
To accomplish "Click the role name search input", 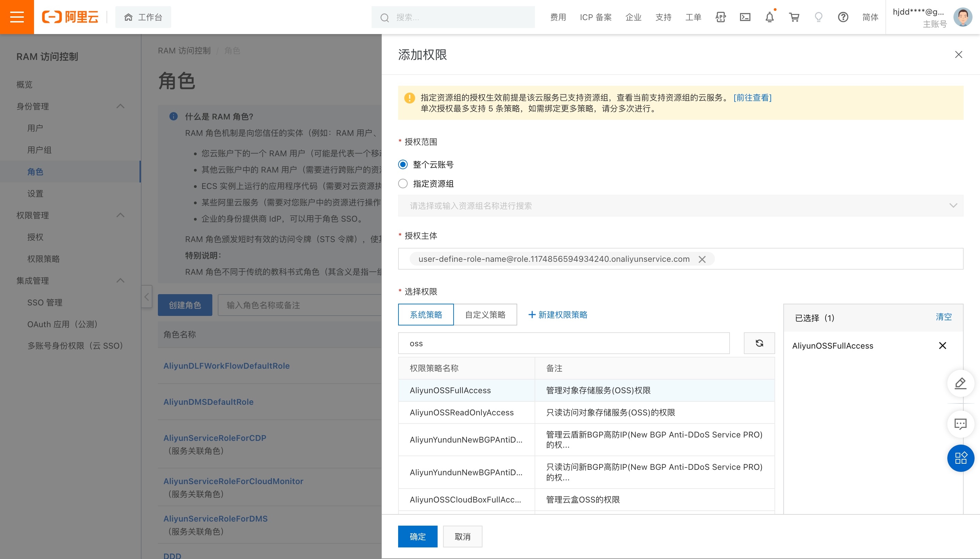I will point(299,305).
